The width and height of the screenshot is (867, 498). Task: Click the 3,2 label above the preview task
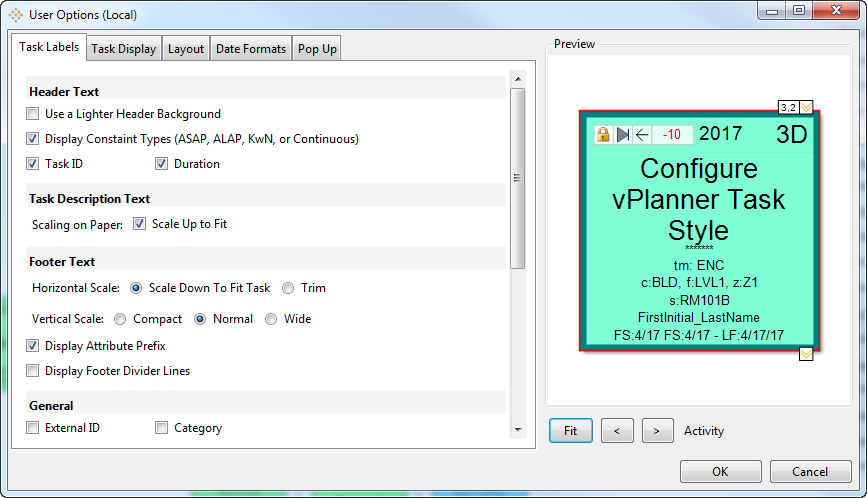pos(788,107)
